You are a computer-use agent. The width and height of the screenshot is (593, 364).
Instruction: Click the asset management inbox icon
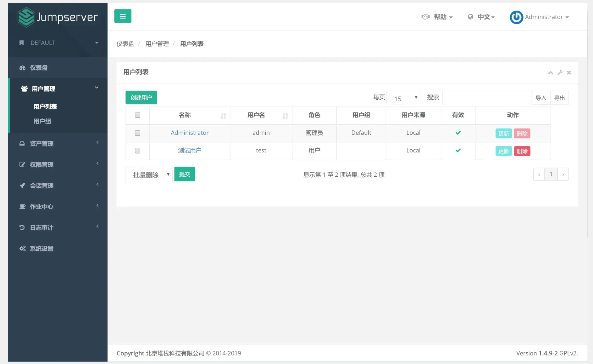click(x=22, y=144)
